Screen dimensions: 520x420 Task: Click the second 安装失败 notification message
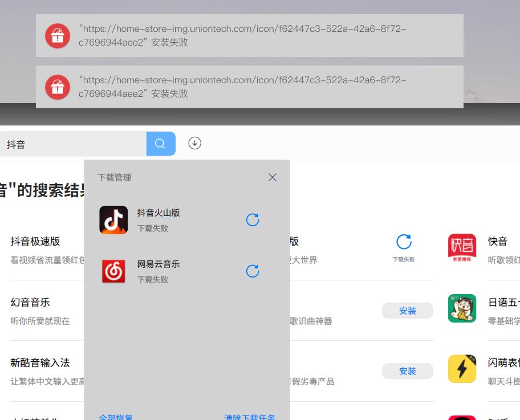242,87
